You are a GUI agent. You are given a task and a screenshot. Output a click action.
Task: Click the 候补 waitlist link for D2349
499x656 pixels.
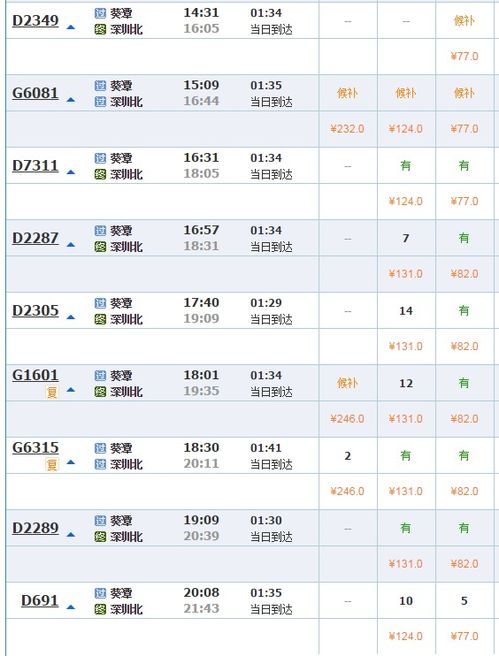[x=464, y=20]
